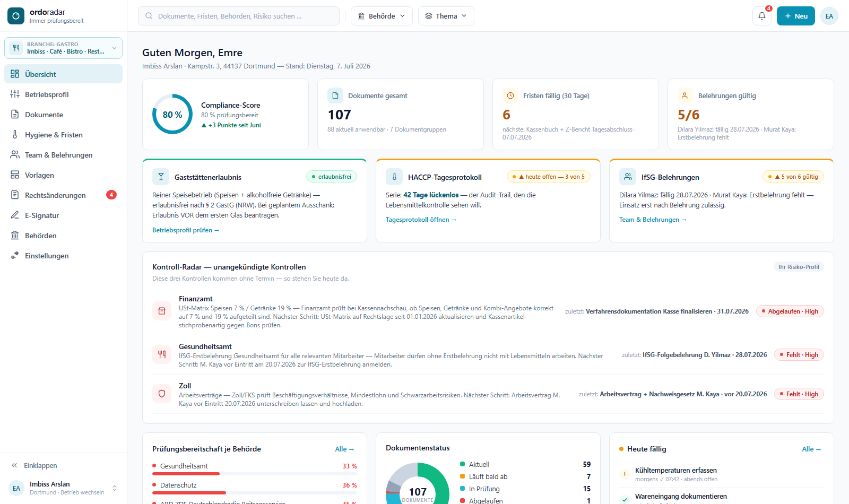Click the orange Läuft bald ab swatch

[x=463, y=476]
